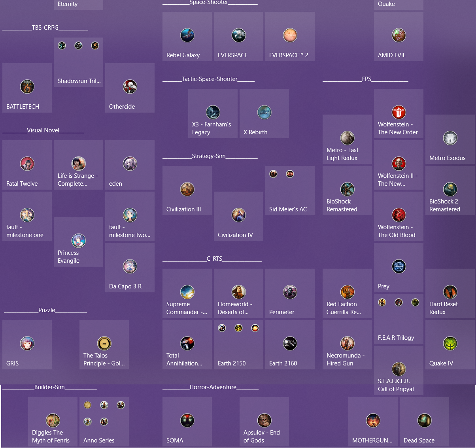Screen dimensions: 476x448
Task: Launch Life is Strange - Complete tile
Action: 78,165
